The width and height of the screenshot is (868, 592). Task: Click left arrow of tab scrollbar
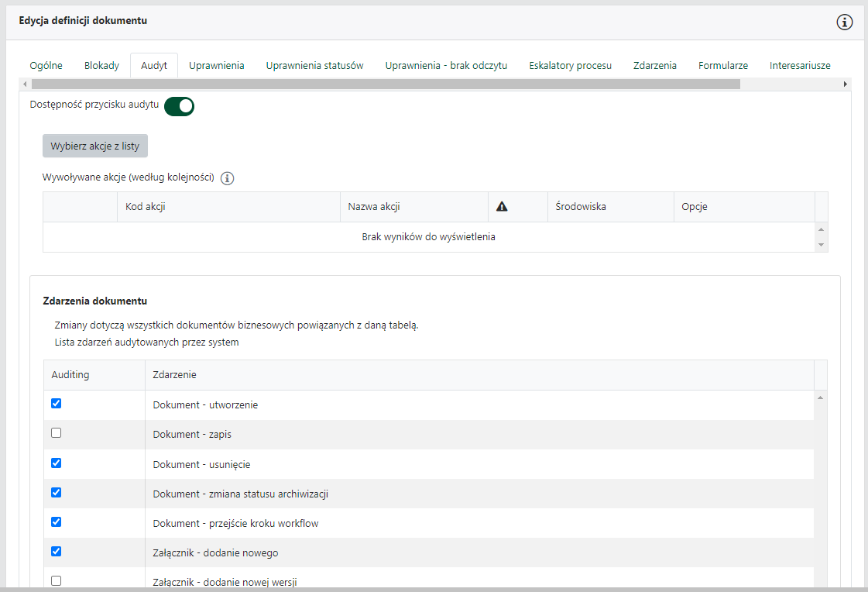point(23,84)
